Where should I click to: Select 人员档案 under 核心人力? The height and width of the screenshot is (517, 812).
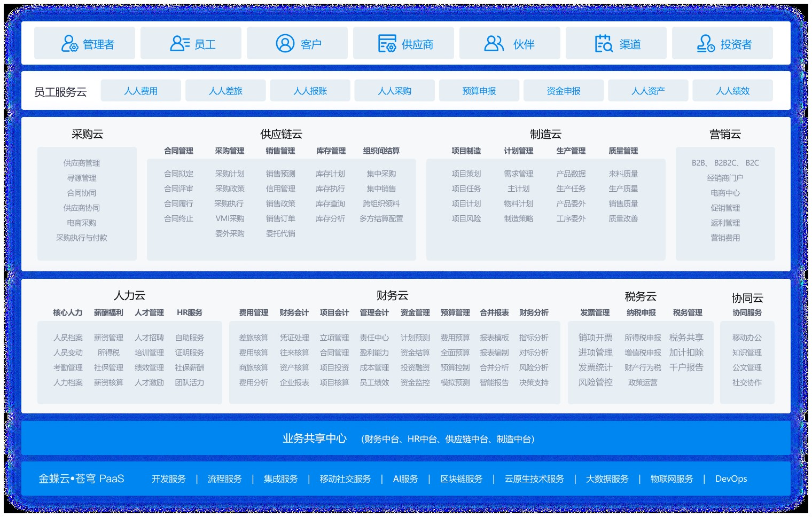pyautogui.click(x=68, y=338)
